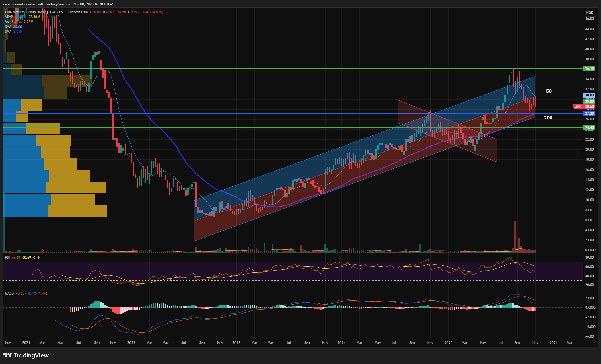The image size is (601, 364).
Task: Select the MACD indicator legend label
Action: [9, 293]
